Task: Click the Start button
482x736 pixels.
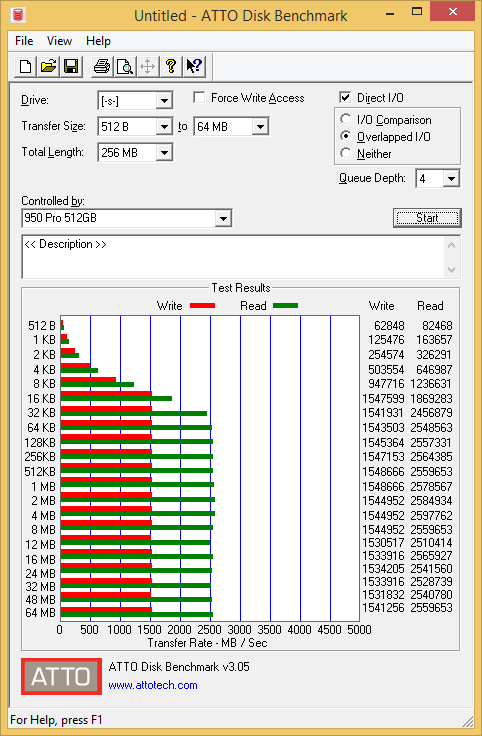Action: tap(427, 218)
